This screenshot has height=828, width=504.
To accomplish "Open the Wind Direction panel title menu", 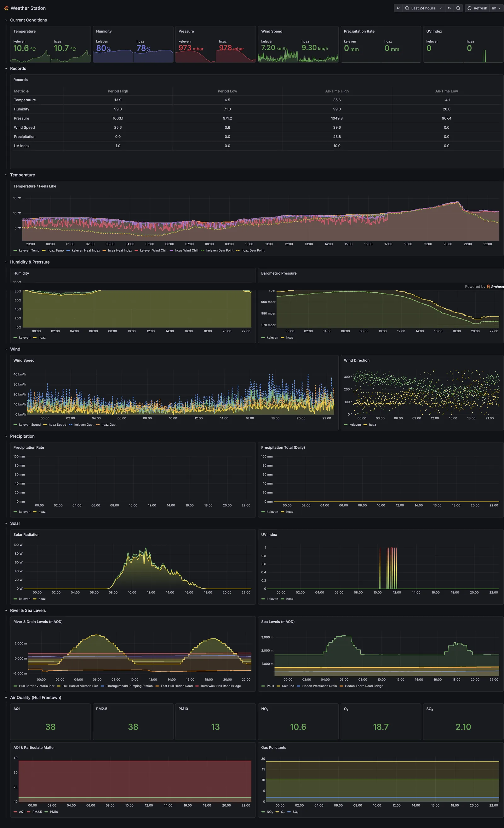I will coord(357,360).
